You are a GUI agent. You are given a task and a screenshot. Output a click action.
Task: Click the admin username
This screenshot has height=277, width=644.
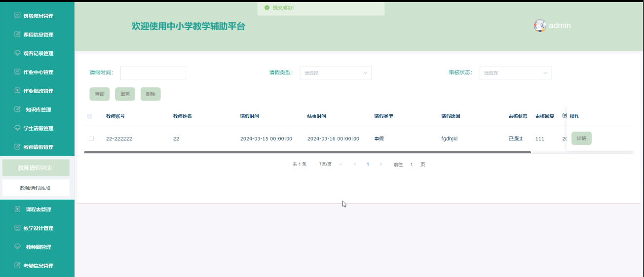pyautogui.click(x=560, y=26)
